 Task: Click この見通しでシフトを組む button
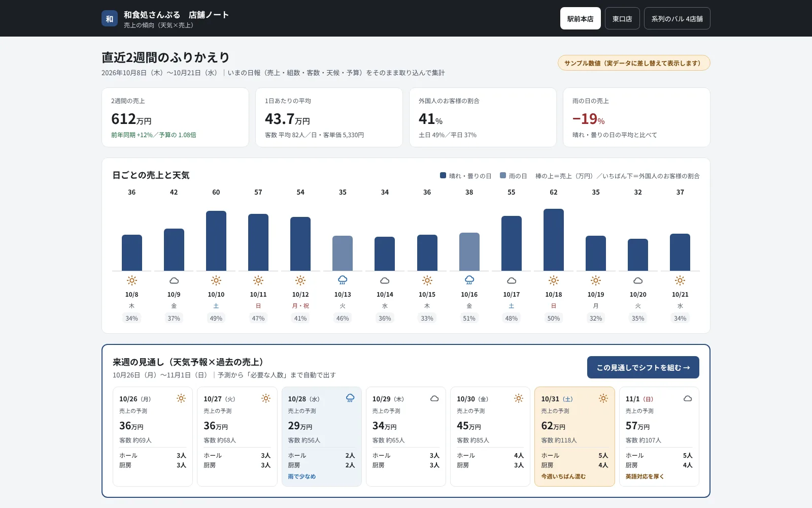pos(643,367)
